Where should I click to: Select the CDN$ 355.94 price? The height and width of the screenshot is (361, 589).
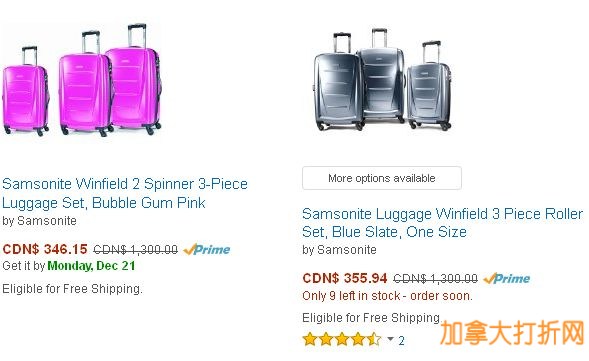344,278
